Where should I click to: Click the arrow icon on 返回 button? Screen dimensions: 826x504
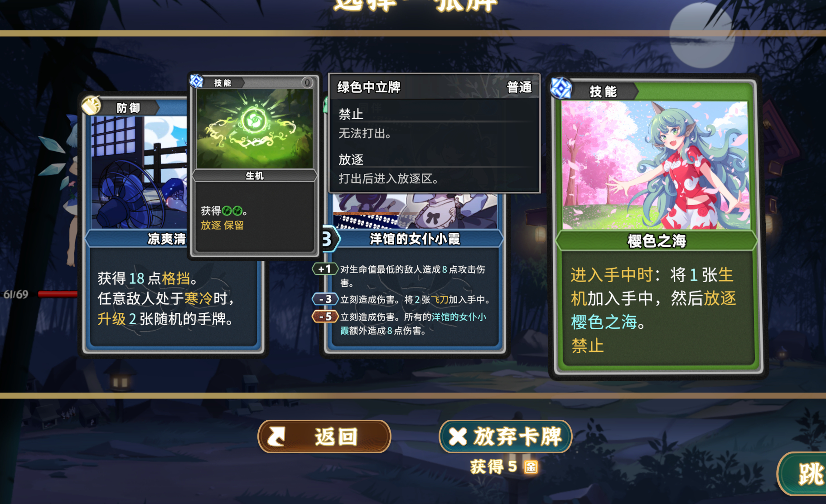(x=276, y=437)
